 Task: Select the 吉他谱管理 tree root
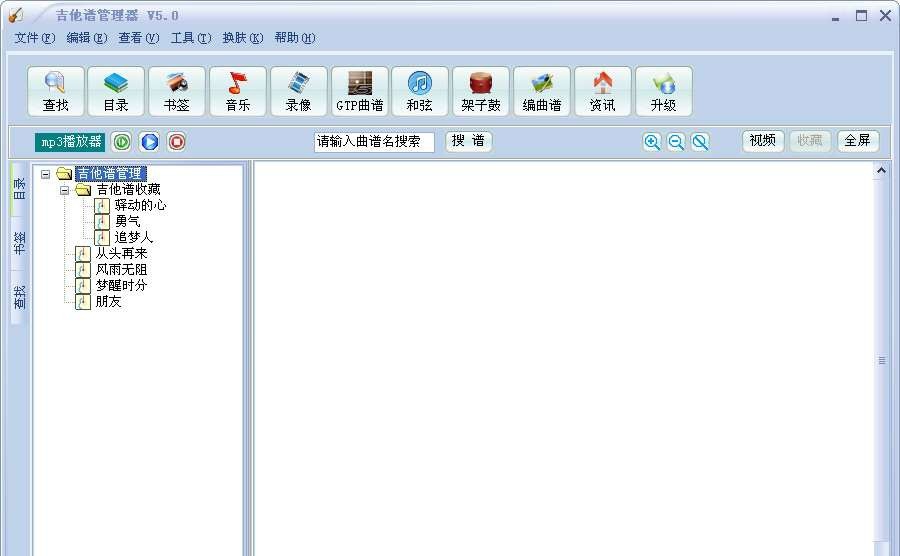(110, 174)
